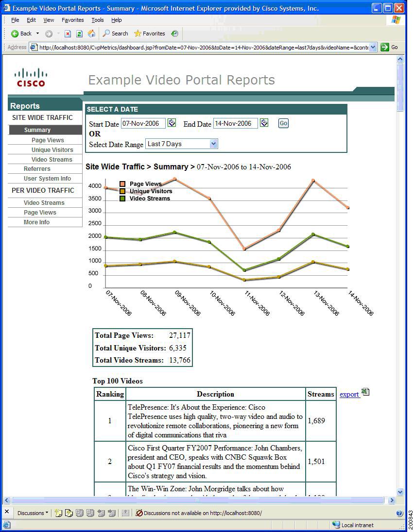Open the calendar picker beside End Date
This screenshot has width=414, height=532.
tap(263, 123)
